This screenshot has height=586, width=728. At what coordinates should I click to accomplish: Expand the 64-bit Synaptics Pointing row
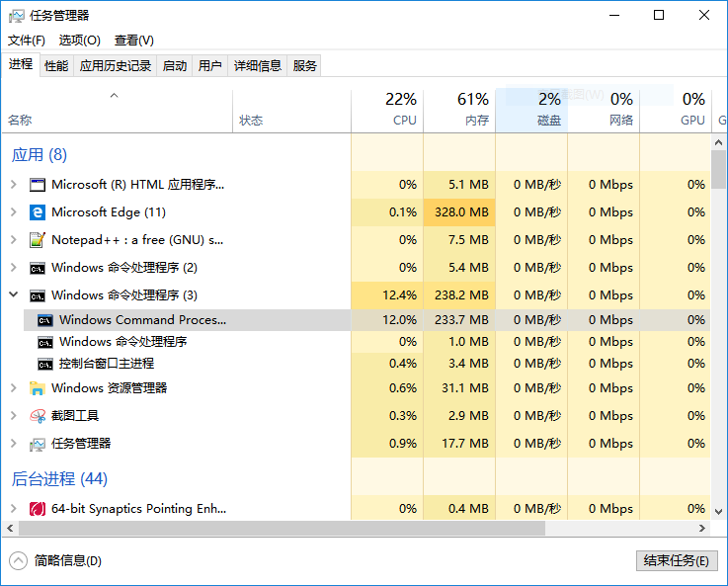(x=14, y=509)
